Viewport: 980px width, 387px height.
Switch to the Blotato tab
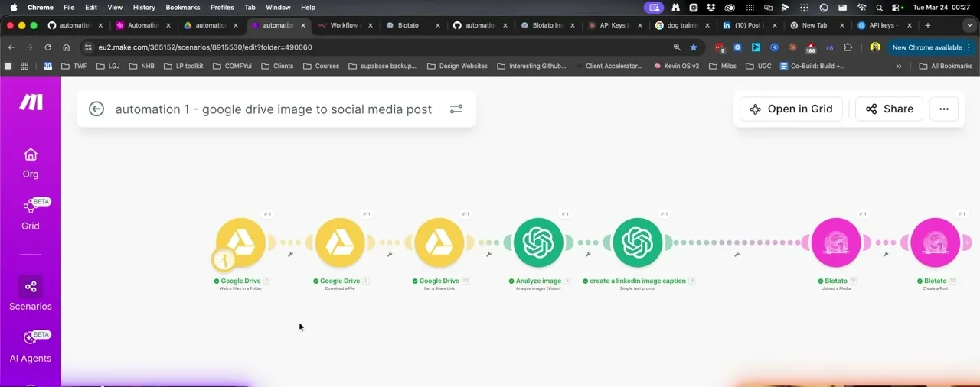click(x=413, y=25)
